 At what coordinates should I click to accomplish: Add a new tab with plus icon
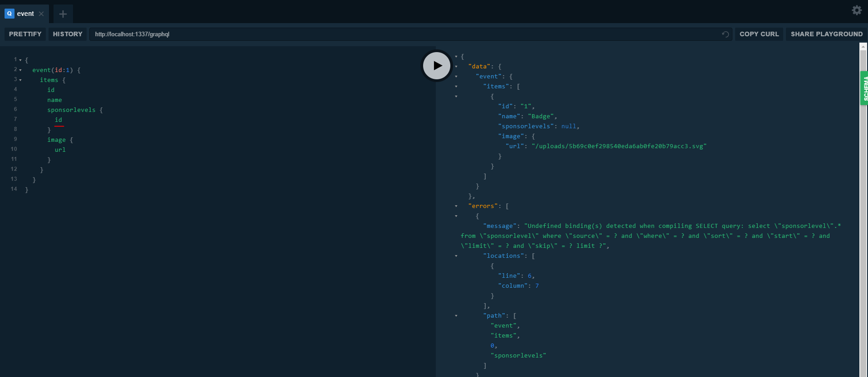pos(63,14)
